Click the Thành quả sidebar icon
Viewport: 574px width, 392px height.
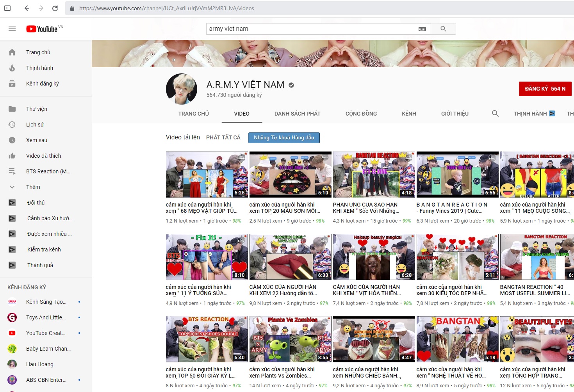tap(12, 265)
